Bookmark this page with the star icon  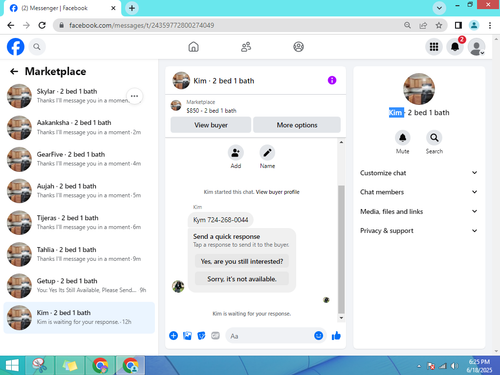coord(439,25)
